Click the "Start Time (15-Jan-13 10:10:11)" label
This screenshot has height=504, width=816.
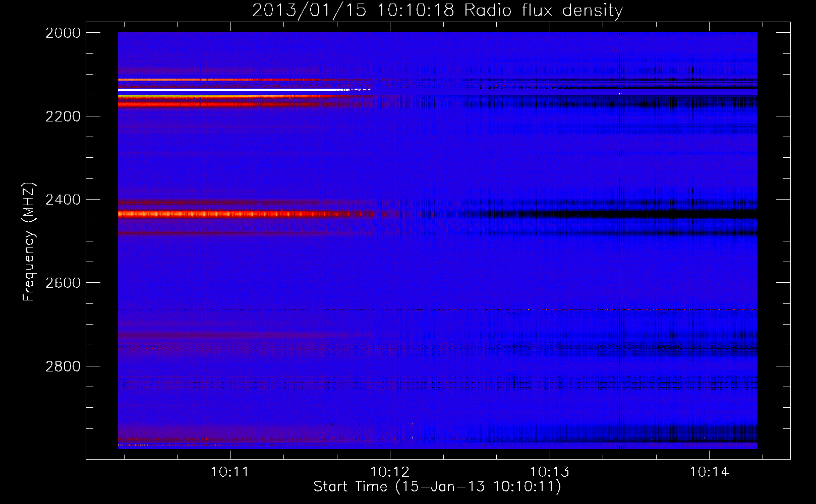437,487
